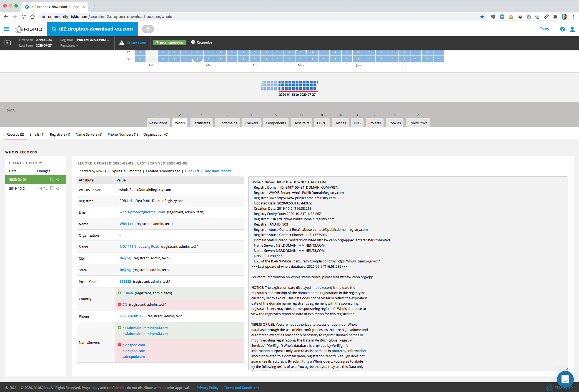Switch to the Subdomains tab
This screenshot has height=392, width=579.
click(x=227, y=123)
